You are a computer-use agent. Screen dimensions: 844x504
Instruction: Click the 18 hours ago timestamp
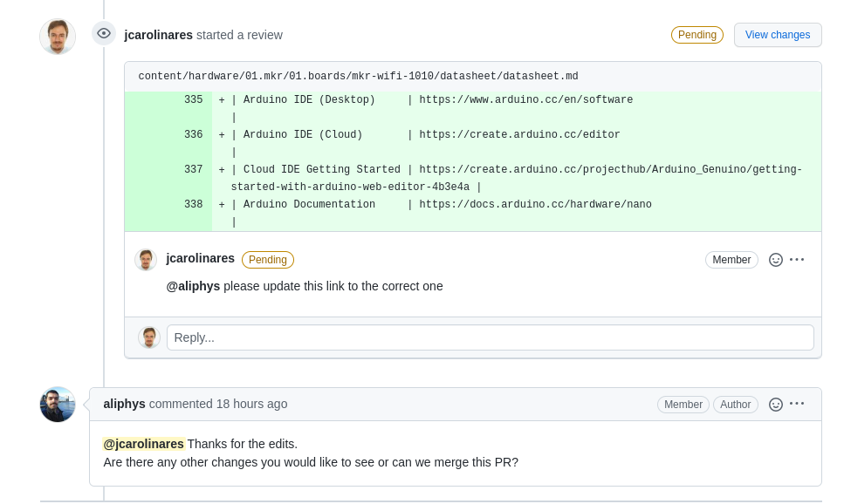coord(252,404)
